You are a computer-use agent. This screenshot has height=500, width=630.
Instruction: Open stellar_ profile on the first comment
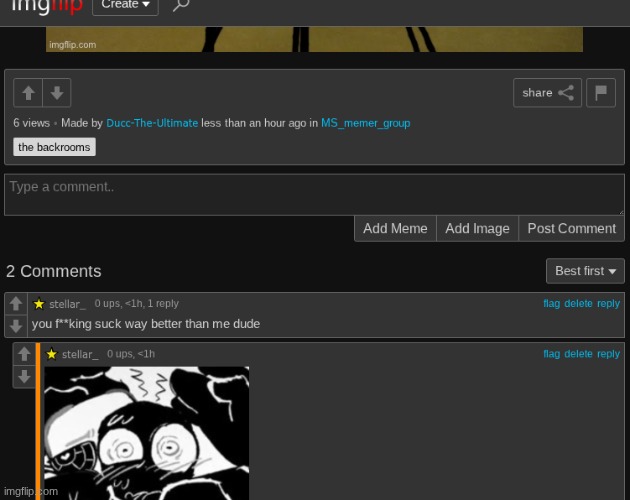point(67,304)
